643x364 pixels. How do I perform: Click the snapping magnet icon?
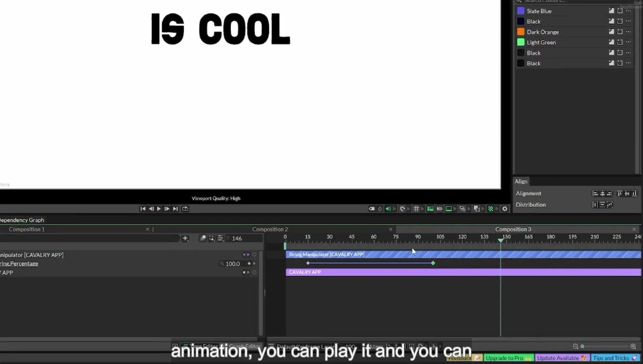pos(402,209)
